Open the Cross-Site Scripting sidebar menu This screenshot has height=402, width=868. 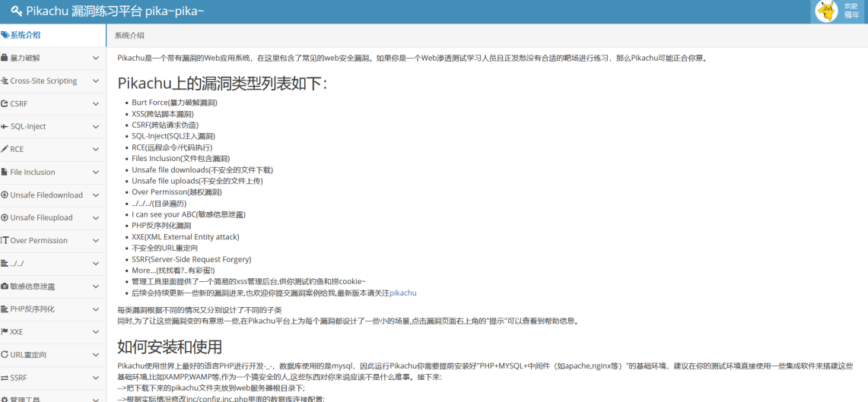tap(52, 81)
